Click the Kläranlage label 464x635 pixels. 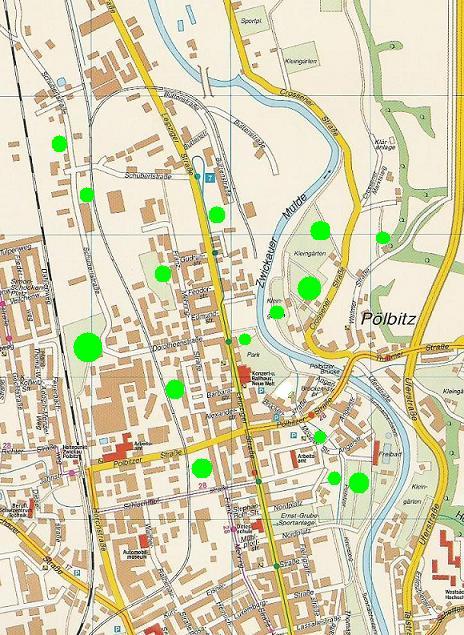[385, 145]
